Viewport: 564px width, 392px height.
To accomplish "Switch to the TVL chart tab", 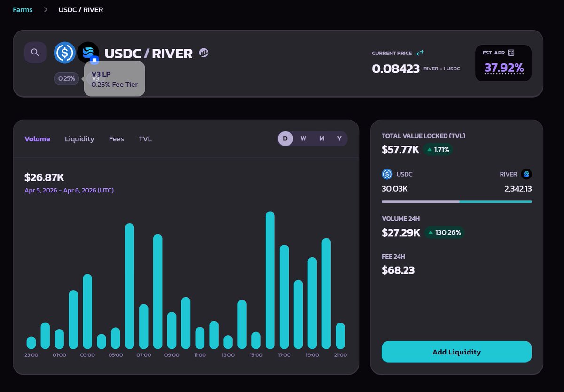I will pyautogui.click(x=145, y=139).
